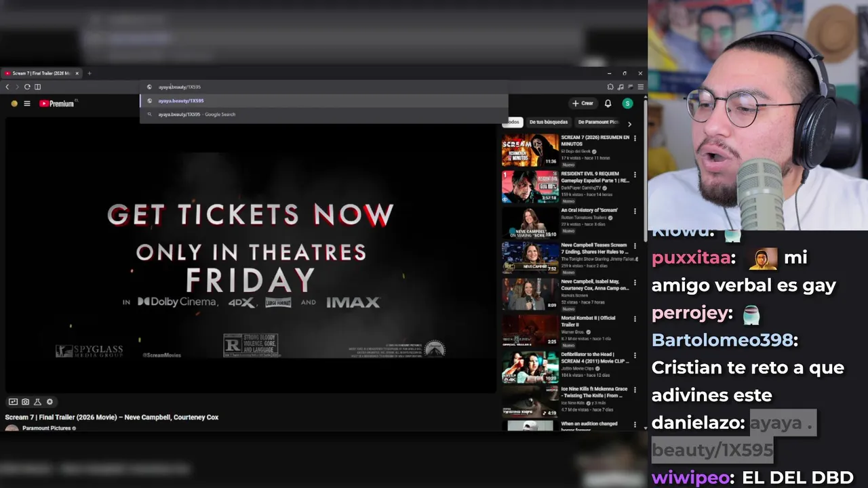The height and width of the screenshot is (488, 868).
Task: Close the Scream 7 Final Trailer tab
Action: 77,73
